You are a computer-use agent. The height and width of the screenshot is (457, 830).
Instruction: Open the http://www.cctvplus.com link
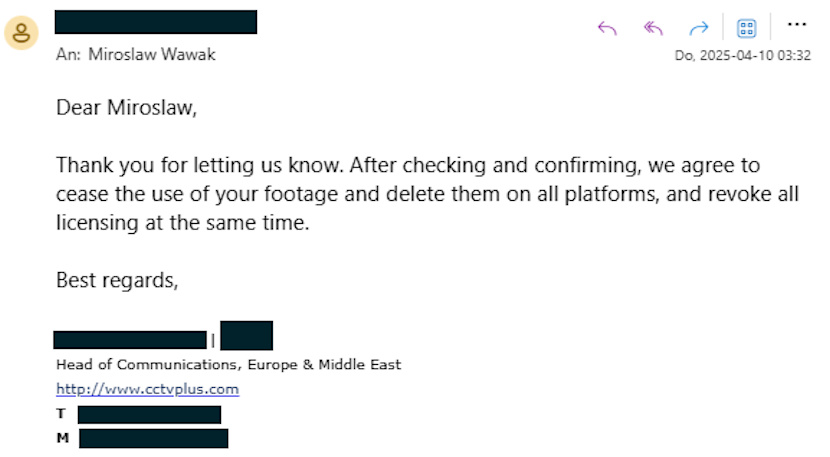pos(147,389)
